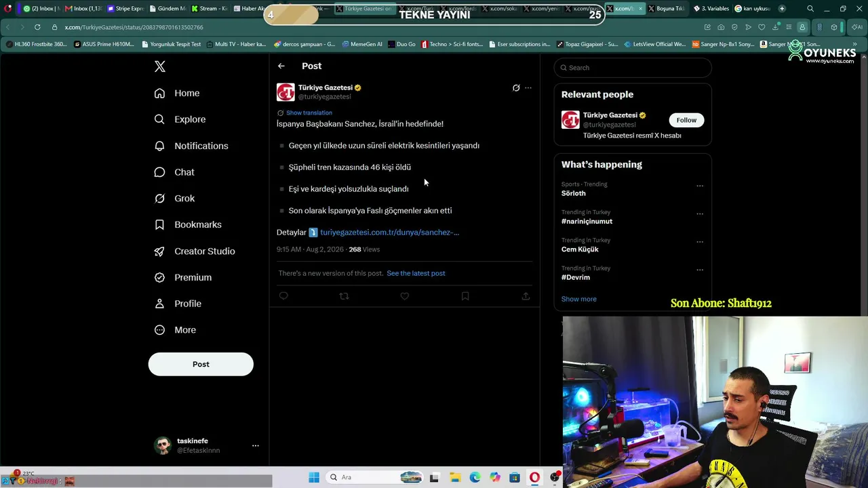Click into the X Search field
The width and height of the screenshot is (868, 488).
click(633, 68)
